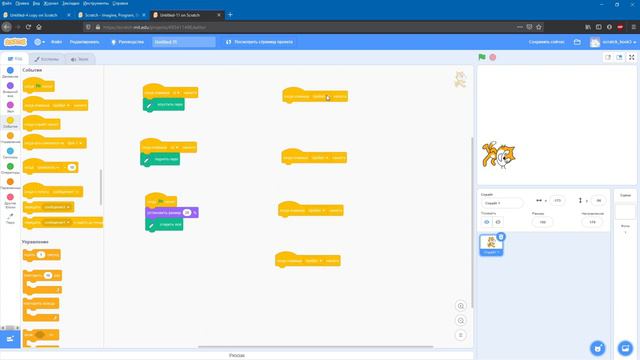The height and width of the screenshot is (360, 640).
Task: Open the scratch_book3 account dropdown
Action: [x=613, y=42]
